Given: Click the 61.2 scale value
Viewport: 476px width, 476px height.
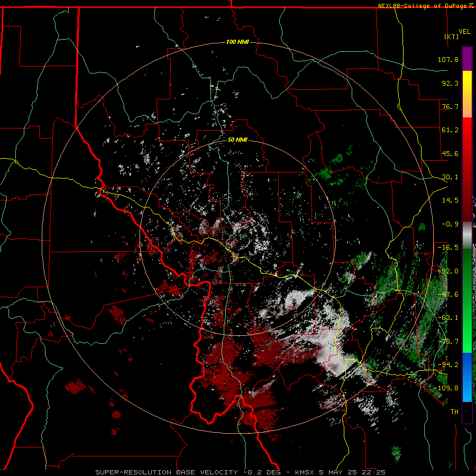Looking at the screenshot, I should [450, 130].
